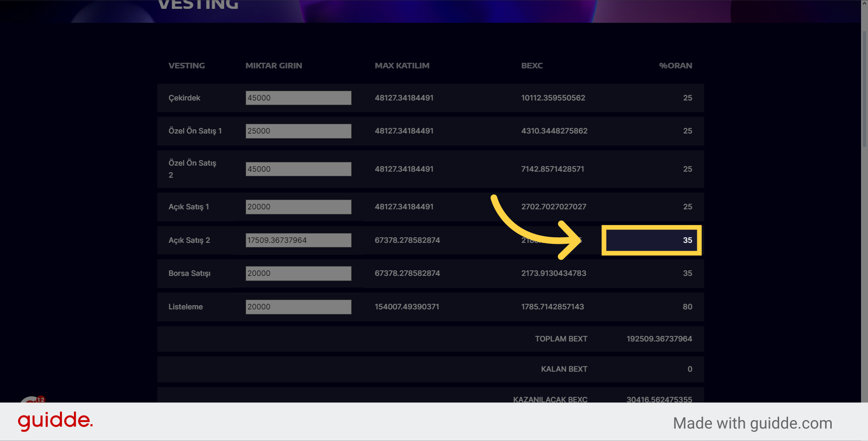Click the Açık Satış 1 label
Image resolution: width=868 pixels, height=441 pixels.
pos(188,207)
